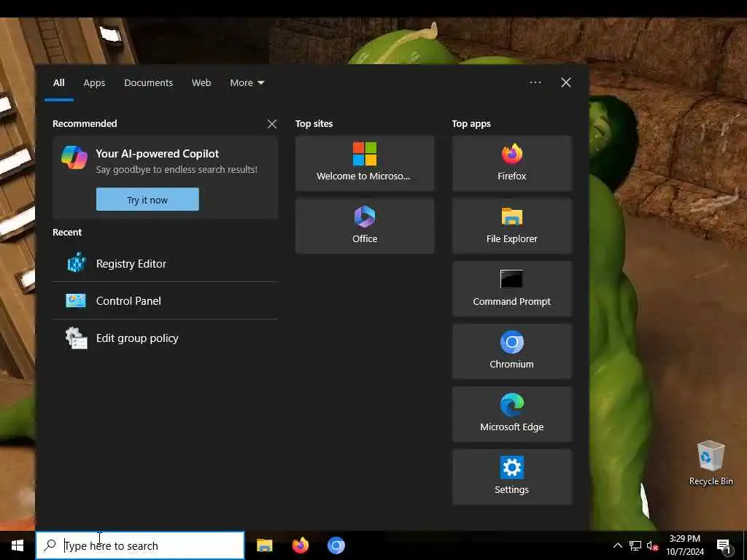Expand the More dropdown
Viewport: 747px width, 560px height.
(247, 83)
